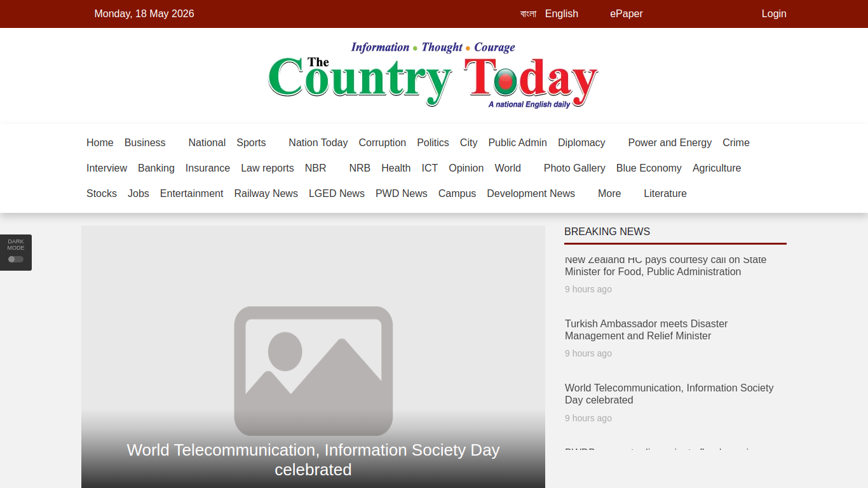Viewport: 868px width, 488px height.
Task: Open the ePaper link
Action: pyautogui.click(x=627, y=14)
